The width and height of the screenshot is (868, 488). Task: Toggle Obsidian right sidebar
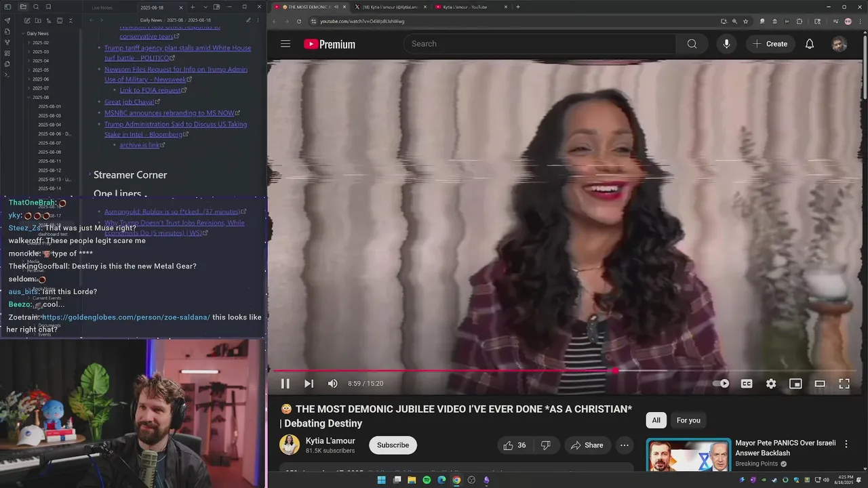click(x=217, y=7)
